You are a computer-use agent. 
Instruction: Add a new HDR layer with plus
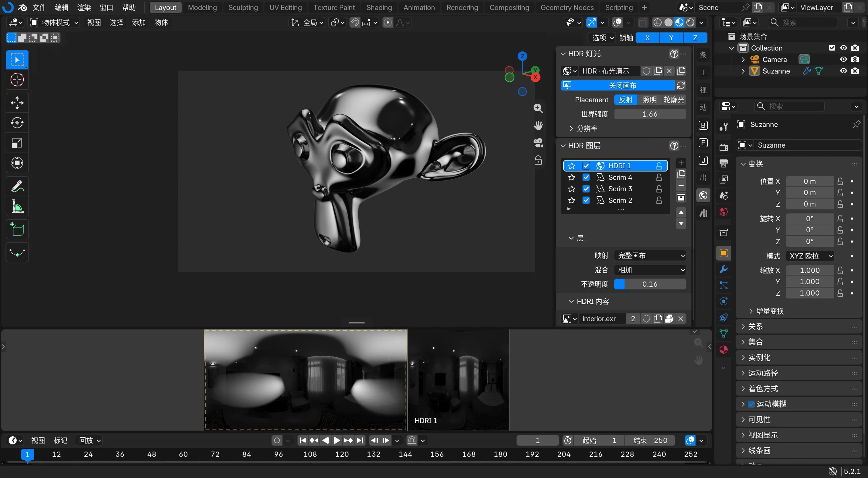click(681, 163)
